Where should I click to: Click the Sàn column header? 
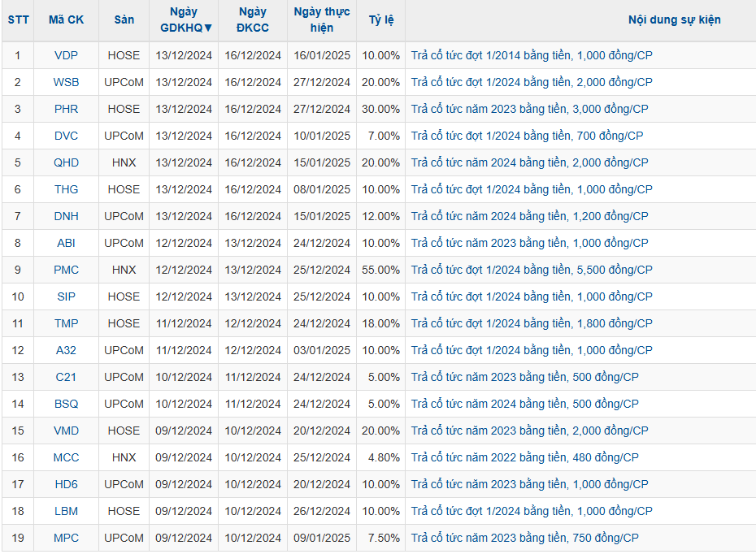tap(124, 20)
